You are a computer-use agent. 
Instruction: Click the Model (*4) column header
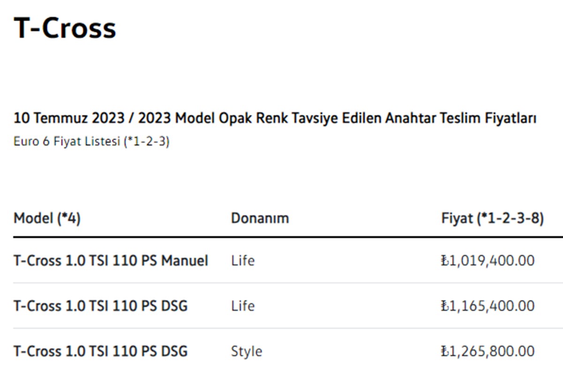tap(47, 219)
